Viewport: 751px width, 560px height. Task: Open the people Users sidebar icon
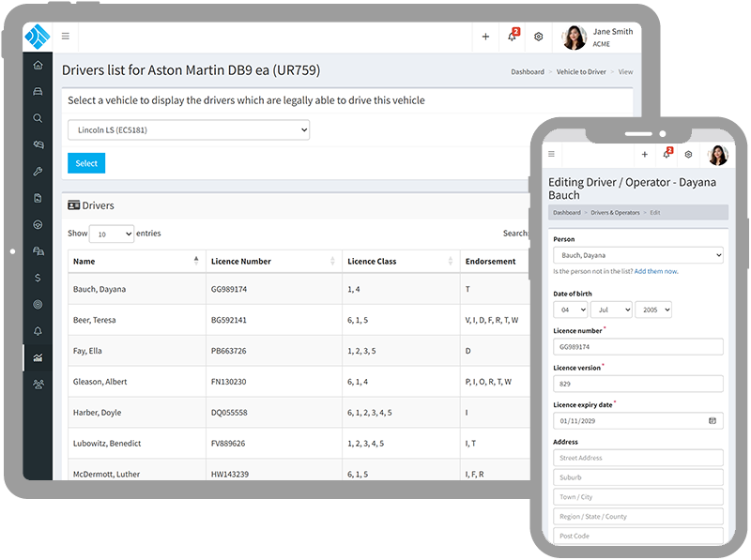coord(38,384)
